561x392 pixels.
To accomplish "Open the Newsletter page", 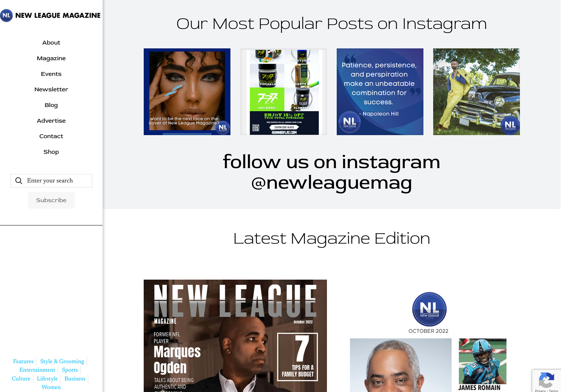I will 51,89.
